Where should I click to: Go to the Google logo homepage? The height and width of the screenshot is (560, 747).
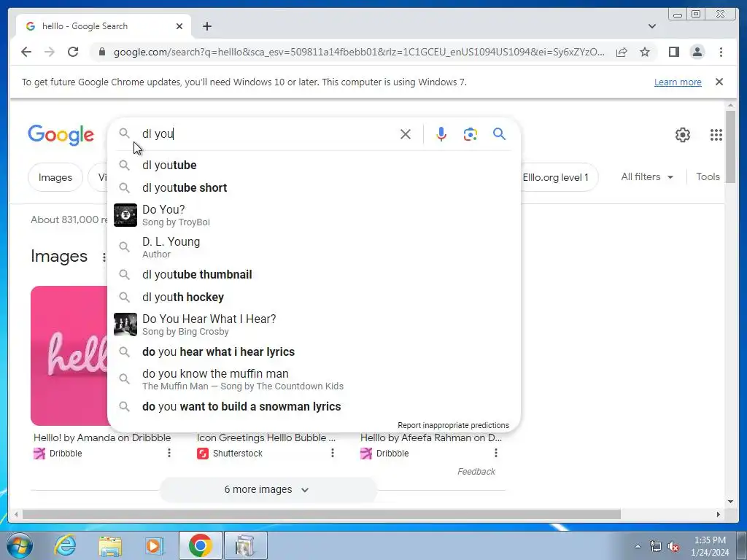tap(61, 135)
